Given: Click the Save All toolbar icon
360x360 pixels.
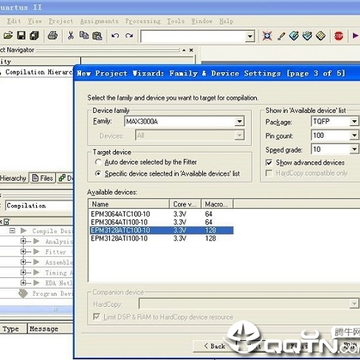Looking at the screenshot, I should point(34,35).
